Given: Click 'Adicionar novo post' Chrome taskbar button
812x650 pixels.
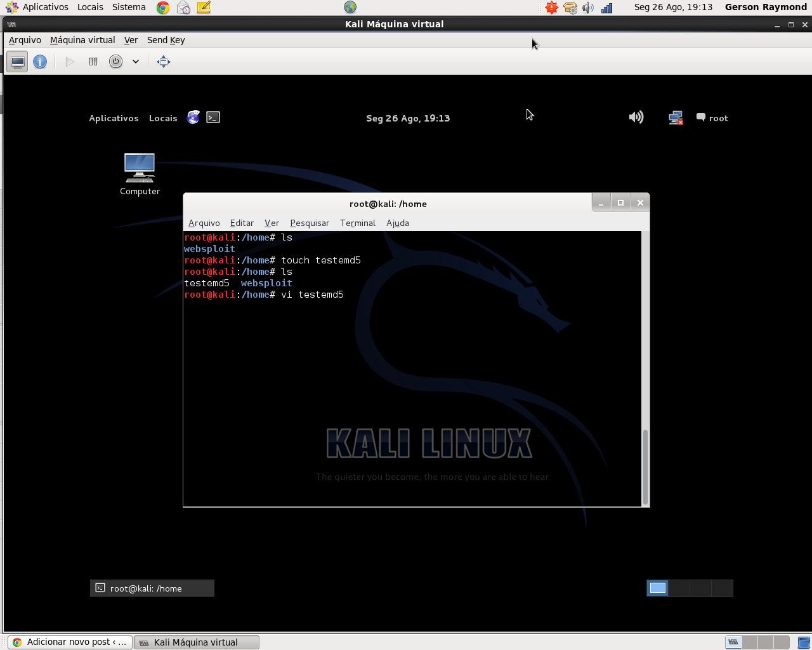Looking at the screenshot, I should [70, 642].
